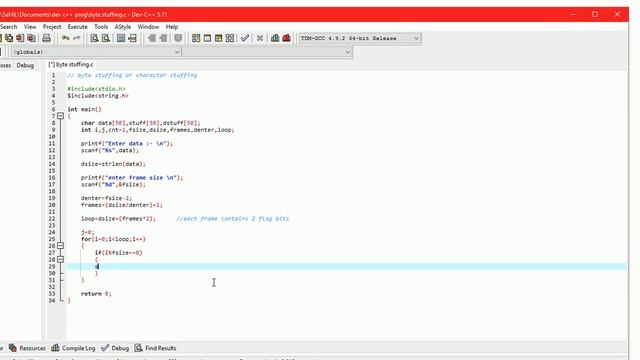The height and width of the screenshot is (360, 640).
Task: Click the printf "Enter data" line
Action: point(127,143)
